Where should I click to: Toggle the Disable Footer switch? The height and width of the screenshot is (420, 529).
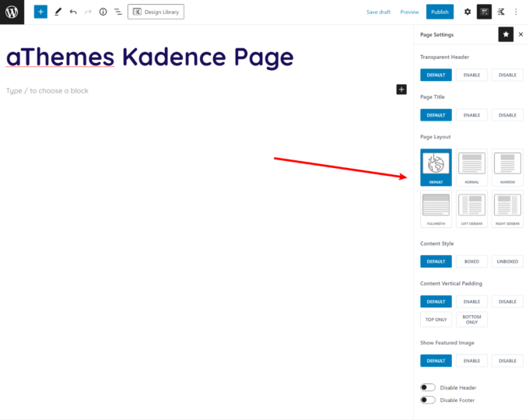coord(428,400)
